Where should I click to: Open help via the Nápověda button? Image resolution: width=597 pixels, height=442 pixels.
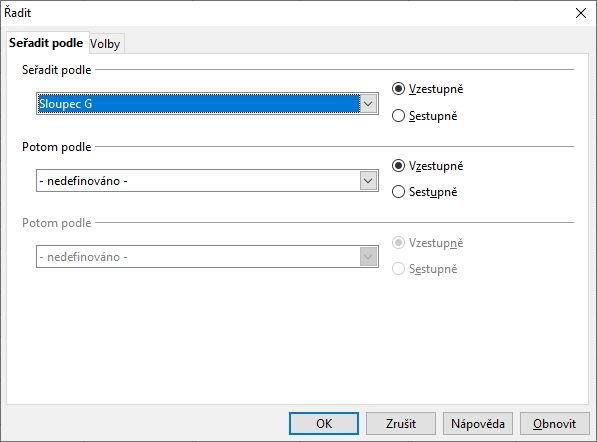[x=478, y=423]
